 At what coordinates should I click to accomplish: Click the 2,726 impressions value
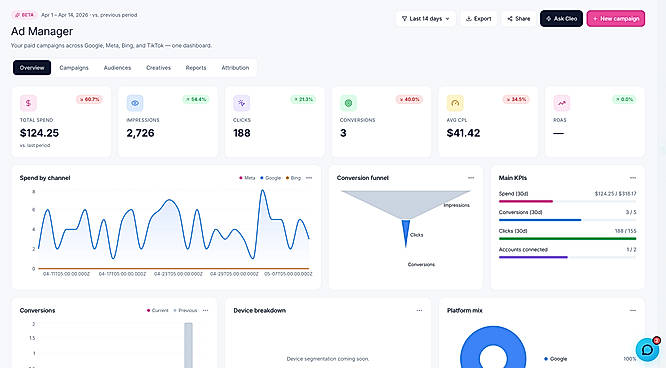(141, 133)
